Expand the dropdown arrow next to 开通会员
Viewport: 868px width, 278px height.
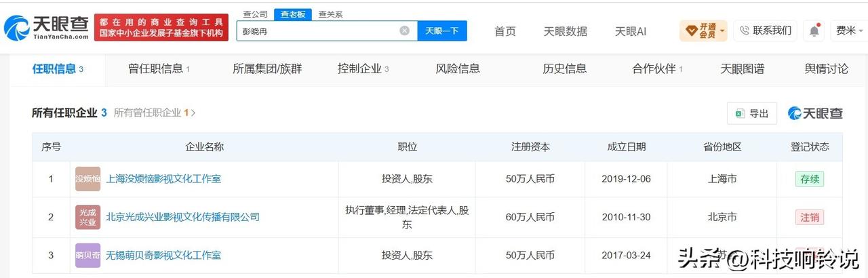pos(723,31)
